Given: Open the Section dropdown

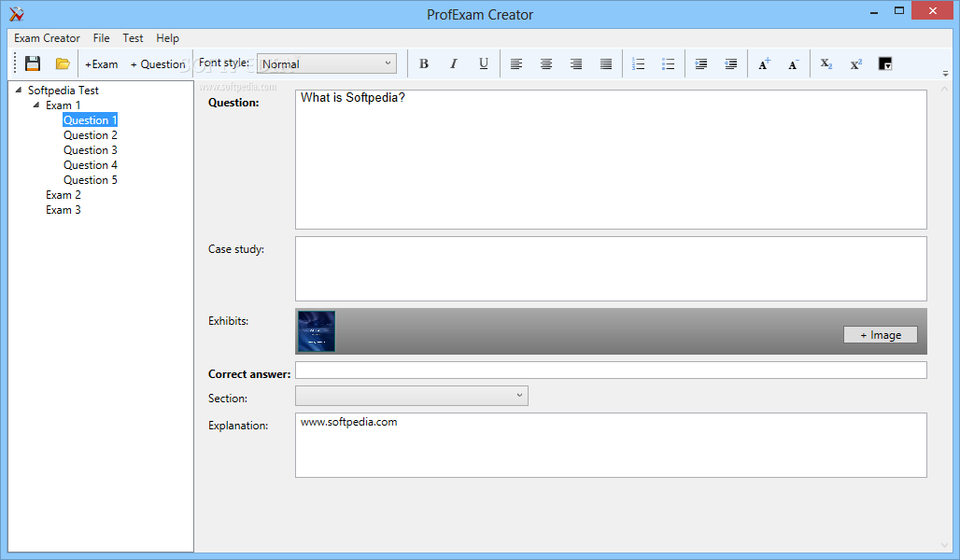Looking at the screenshot, I should coord(412,396).
